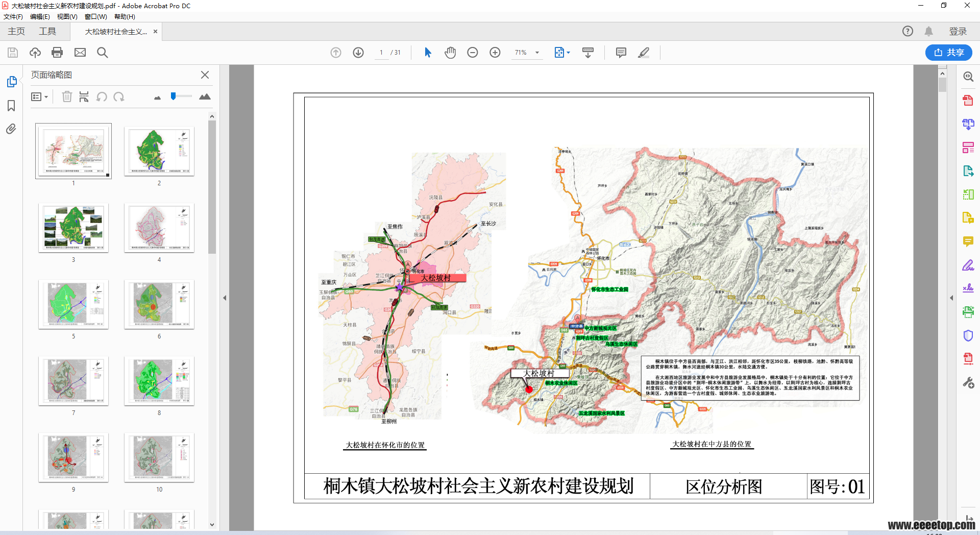Screen dimensions: 980x535
Task: Select page 2 thumbnail
Action: 159,151
